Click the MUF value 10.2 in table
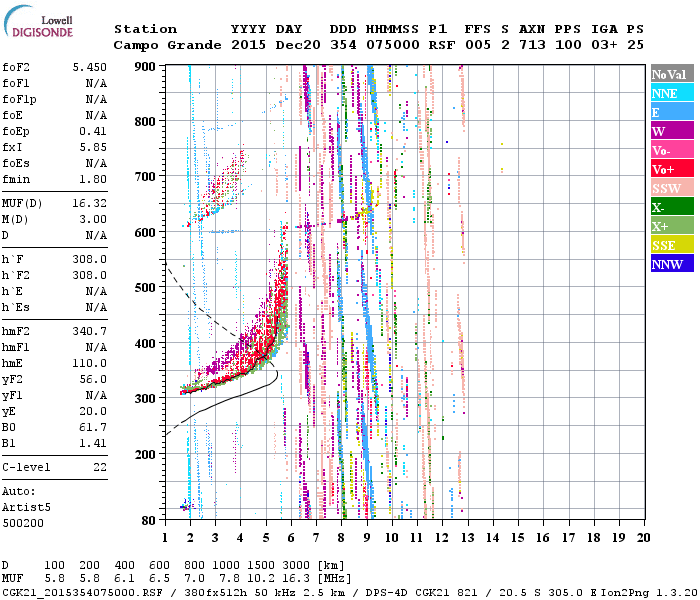 [261, 579]
